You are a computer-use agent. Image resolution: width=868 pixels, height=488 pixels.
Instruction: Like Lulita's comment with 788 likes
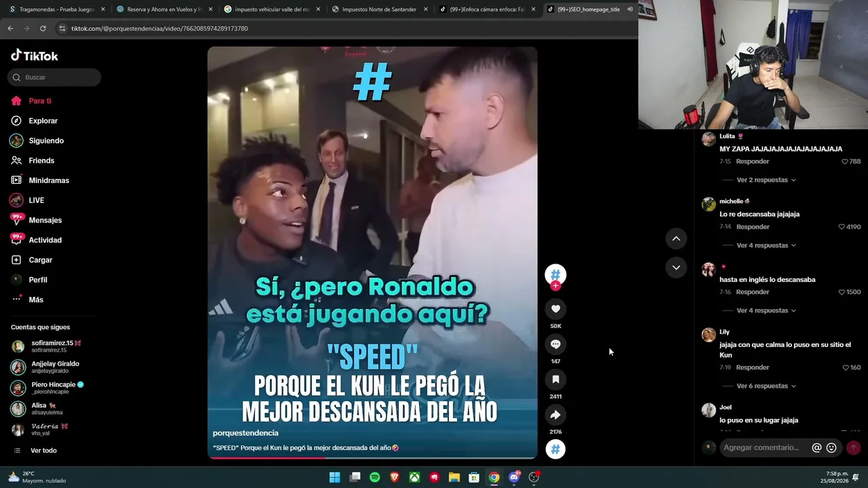845,162
